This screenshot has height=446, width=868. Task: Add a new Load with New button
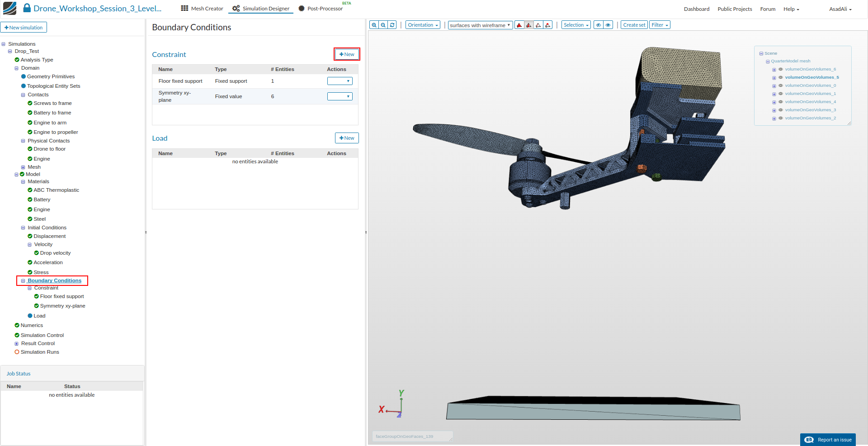347,138
